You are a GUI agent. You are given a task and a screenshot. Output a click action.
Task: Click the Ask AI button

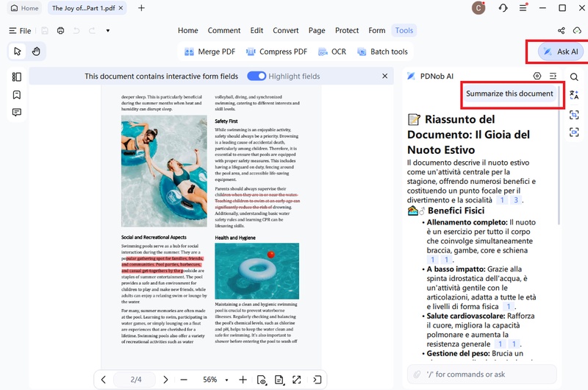pos(560,52)
